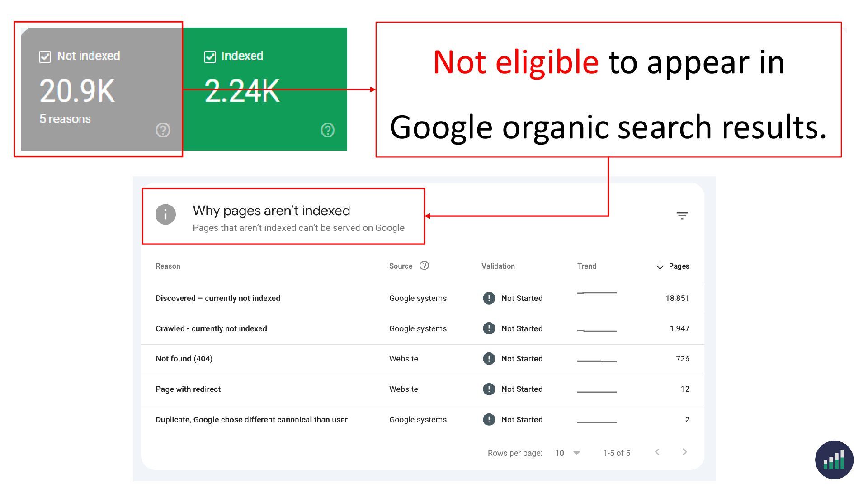Click the filter icon in indexing table
The height and width of the screenshot is (488, 868).
(682, 216)
